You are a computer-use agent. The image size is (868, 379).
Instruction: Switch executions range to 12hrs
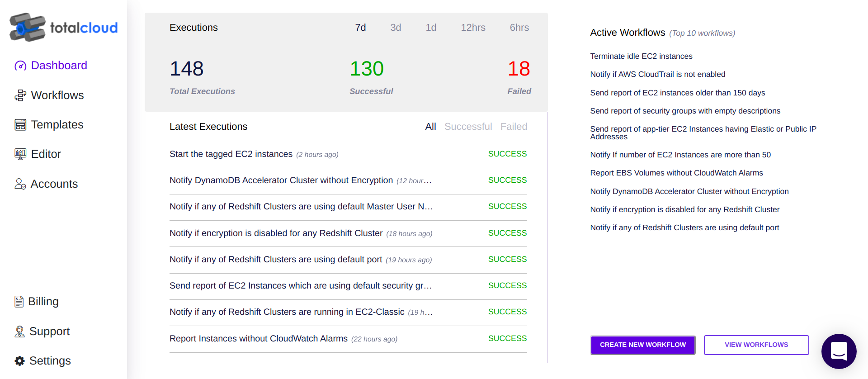(473, 28)
